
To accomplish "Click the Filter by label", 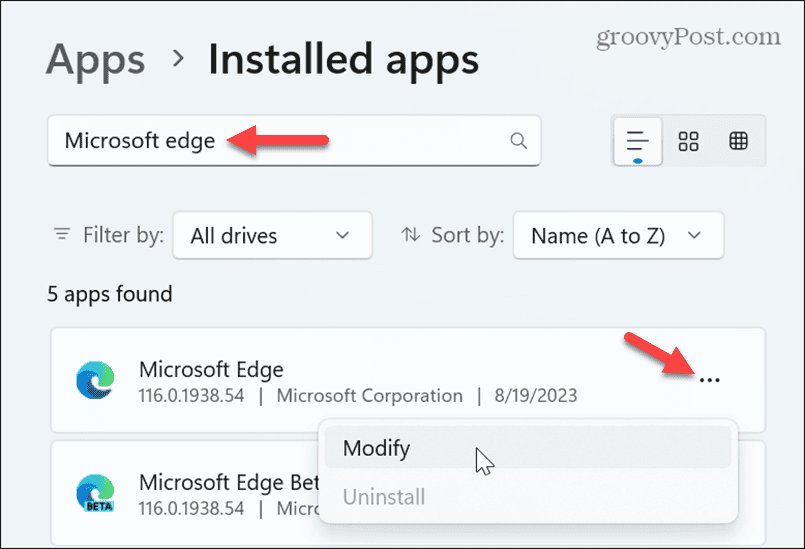I will click(x=124, y=235).
